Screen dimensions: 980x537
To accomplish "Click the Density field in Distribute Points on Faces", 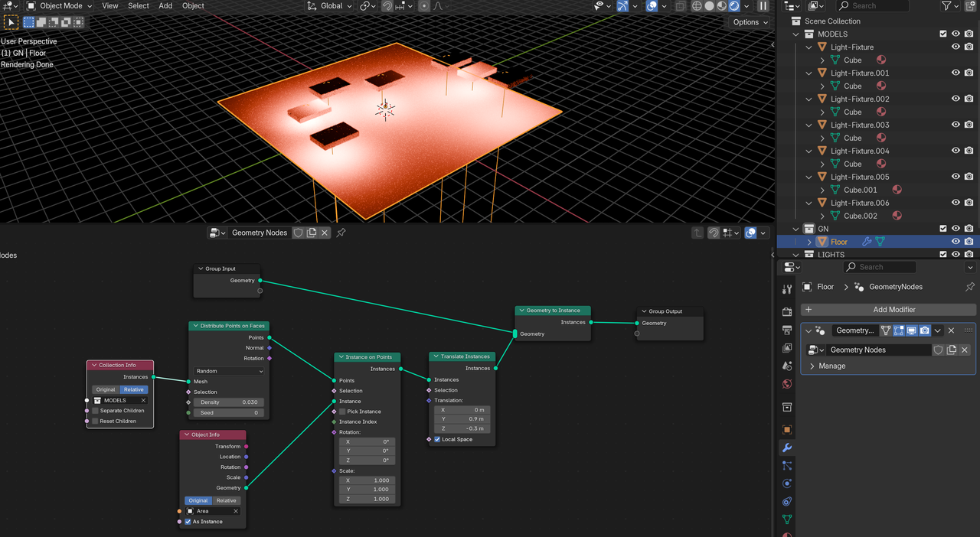I will 229,402.
